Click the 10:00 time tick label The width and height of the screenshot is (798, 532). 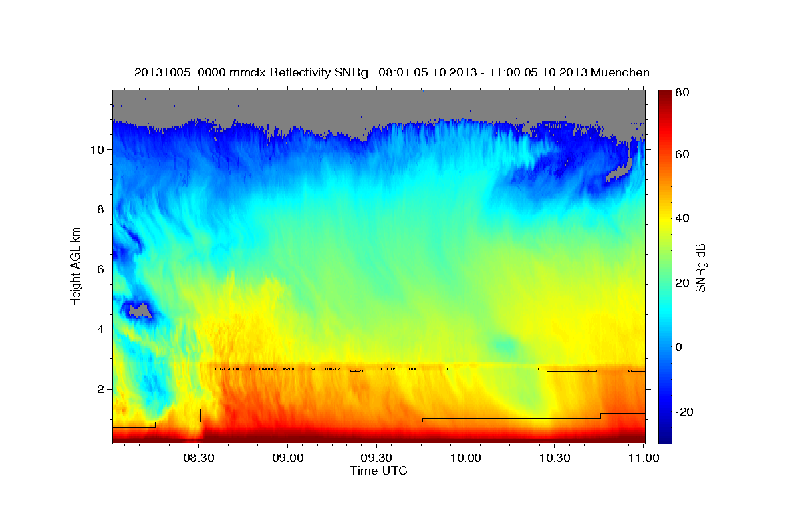pos(465,458)
